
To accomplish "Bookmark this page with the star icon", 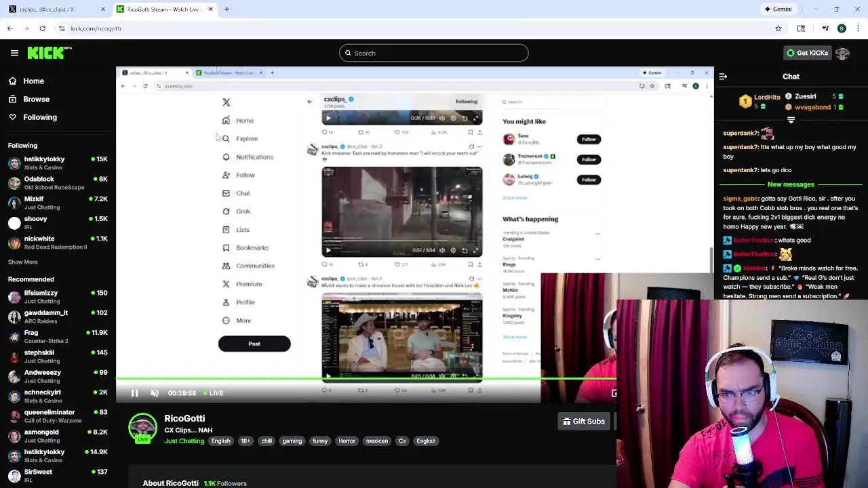I will (x=778, y=28).
